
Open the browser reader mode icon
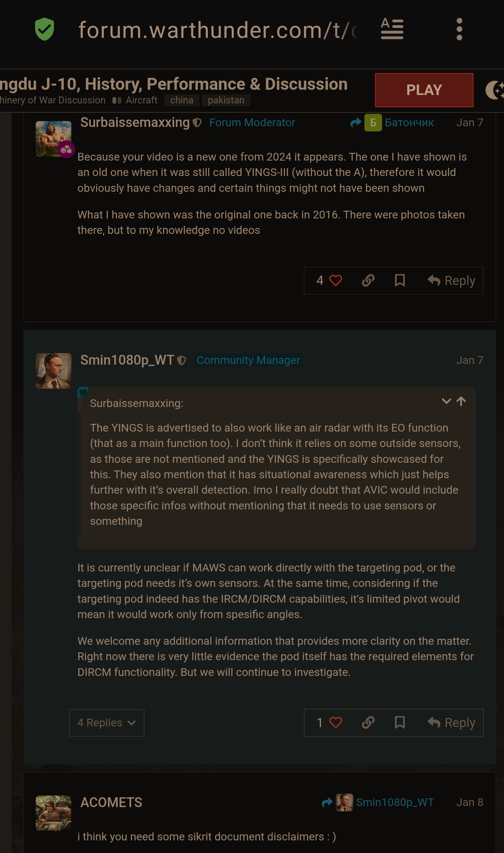click(392, 29)
